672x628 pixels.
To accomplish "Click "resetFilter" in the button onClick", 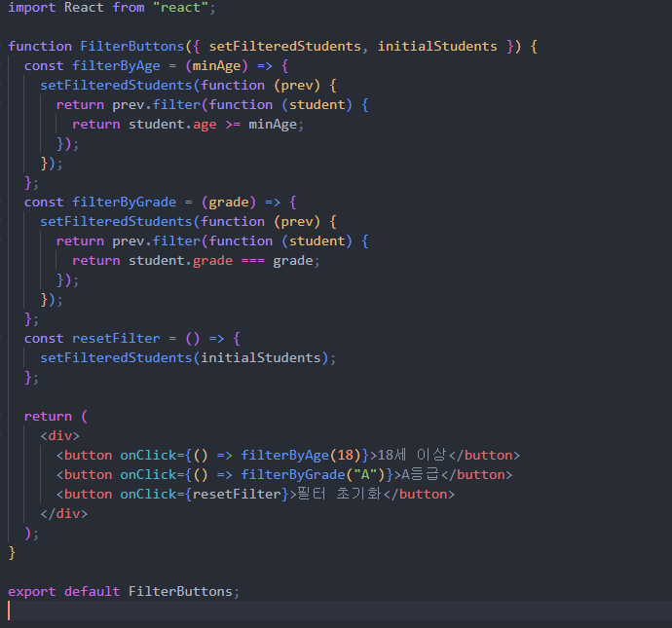I will pos(237,494).
